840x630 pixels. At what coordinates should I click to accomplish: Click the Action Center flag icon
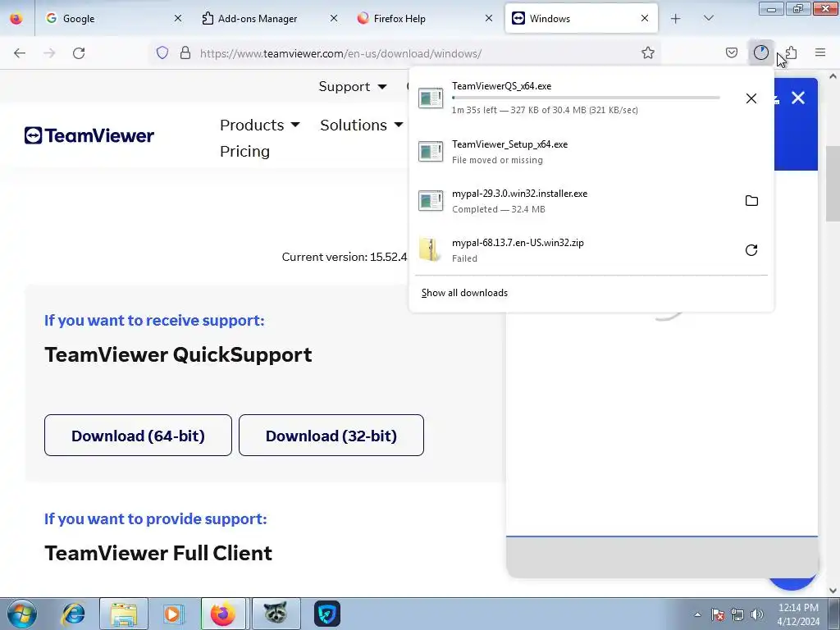718,614
